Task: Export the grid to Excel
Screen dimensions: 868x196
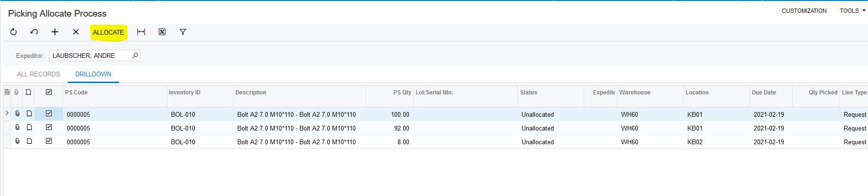Action: click(x=162, y=32)
